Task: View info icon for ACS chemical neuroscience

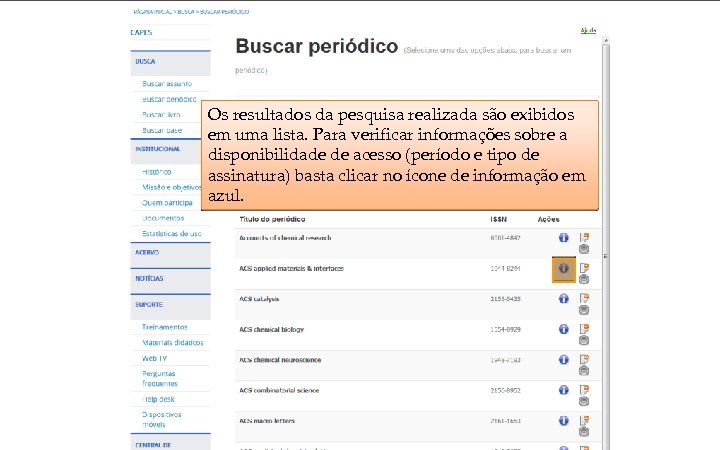Action: (x=563, y=360)
